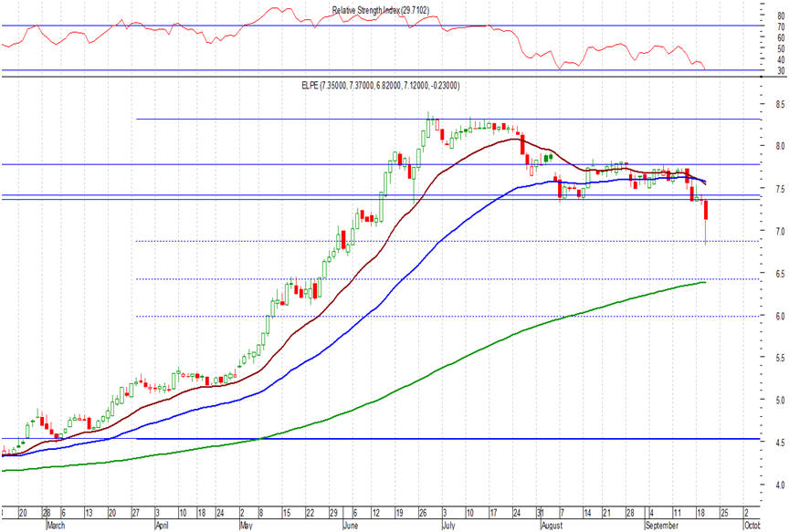Select the 25 date label in September
The image size is (789, 532).
[x=724, y=514]
